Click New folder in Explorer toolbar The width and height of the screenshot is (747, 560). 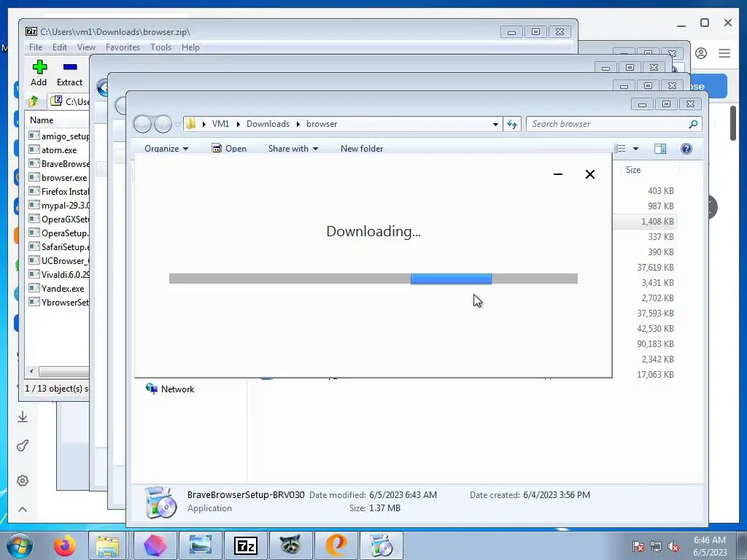[x=362, y=149]
